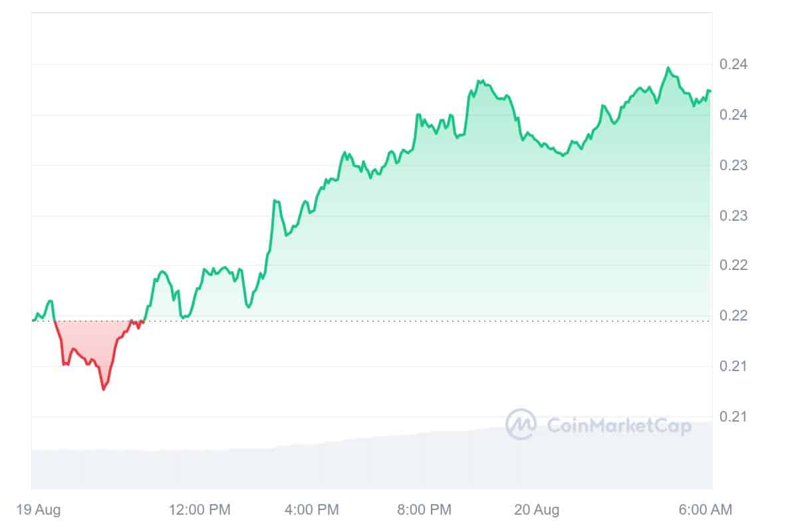
Task: Click the lowest point of the red line
Action: click(103, 389)
